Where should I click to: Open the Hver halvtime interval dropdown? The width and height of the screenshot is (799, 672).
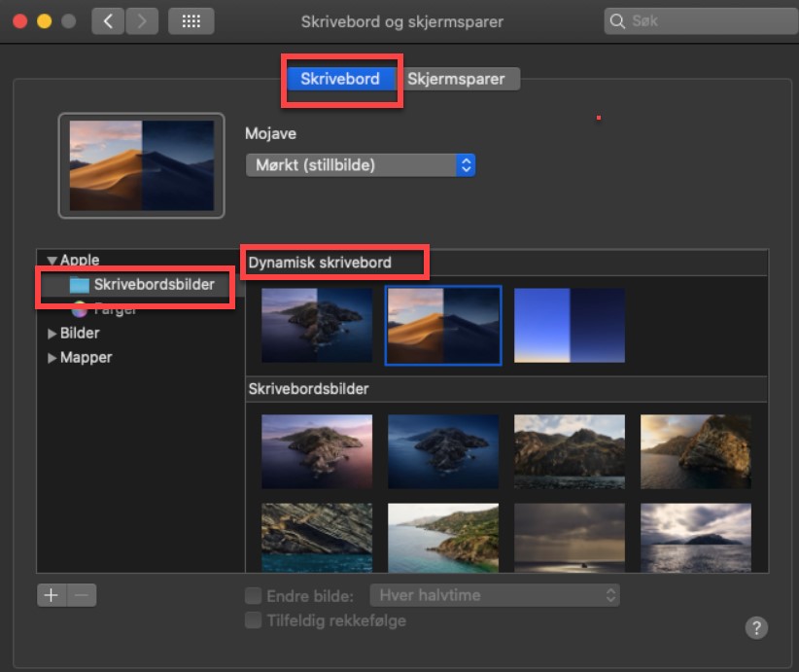pyautogui.click(x=496, y=595)
